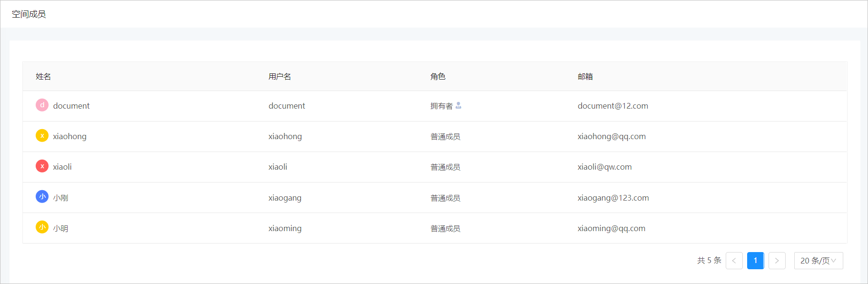Click the 普通成员 role for xiaoming
This screenshot has width=868, height=284.
[x=445, y=229]
